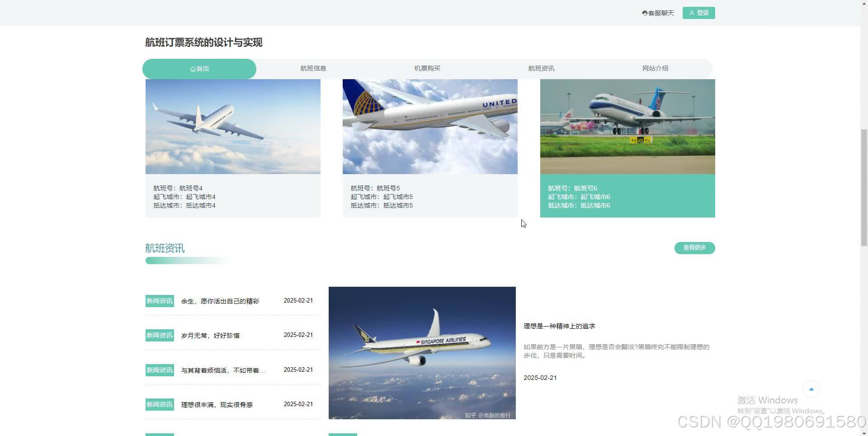Open article 理想是一种精神上的追求
This screenshot has width=868, height=436.
(x=559, y=326)
